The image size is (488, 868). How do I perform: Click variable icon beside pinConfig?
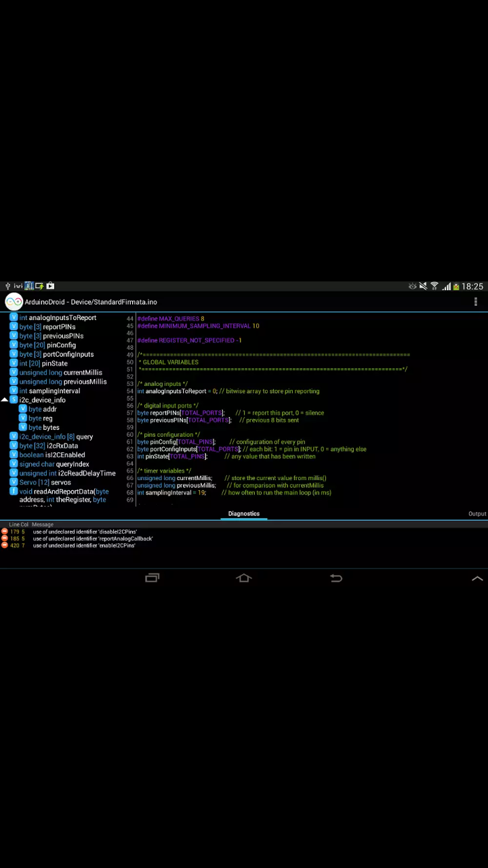coord(14,345)
